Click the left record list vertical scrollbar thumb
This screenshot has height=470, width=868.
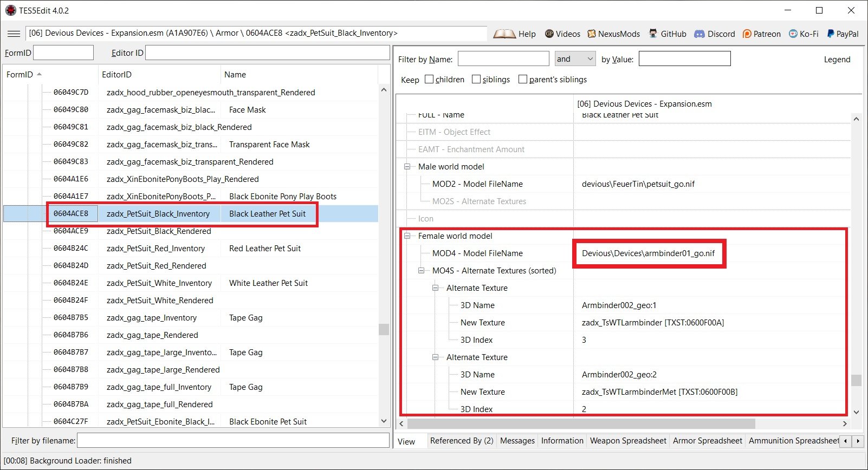[384, 329]
